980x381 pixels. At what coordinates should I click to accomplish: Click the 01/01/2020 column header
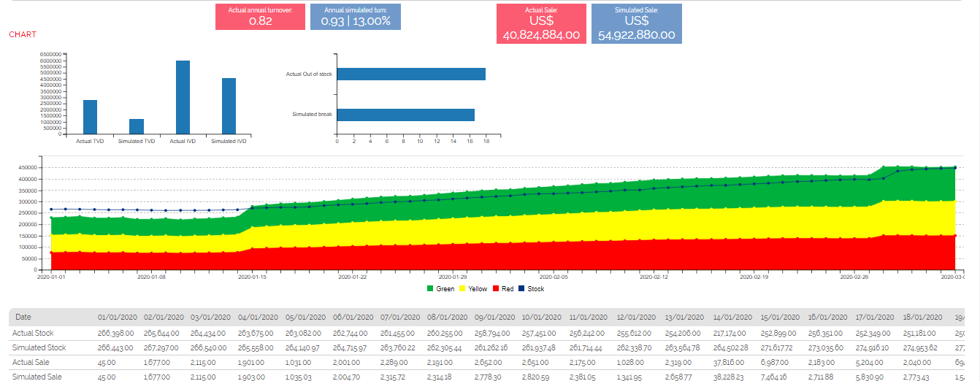tap(118, 317)
